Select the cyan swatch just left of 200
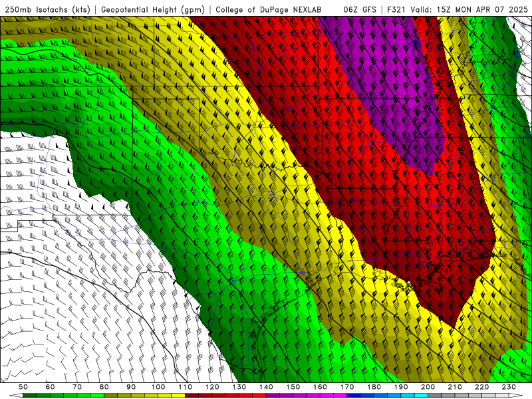This screenshot has height=399, width=532. [x=421, y=396]
